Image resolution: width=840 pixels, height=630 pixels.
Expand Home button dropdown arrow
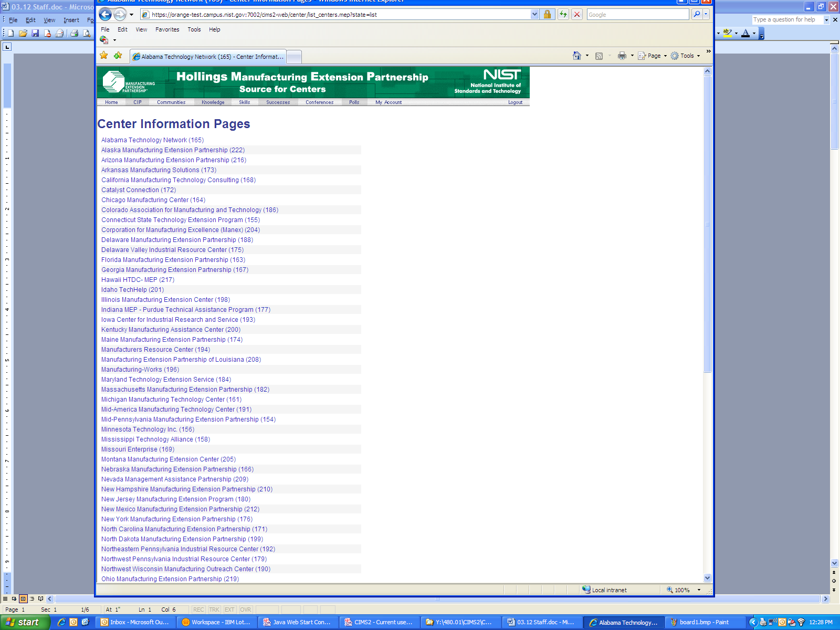[x=587, y=56]
